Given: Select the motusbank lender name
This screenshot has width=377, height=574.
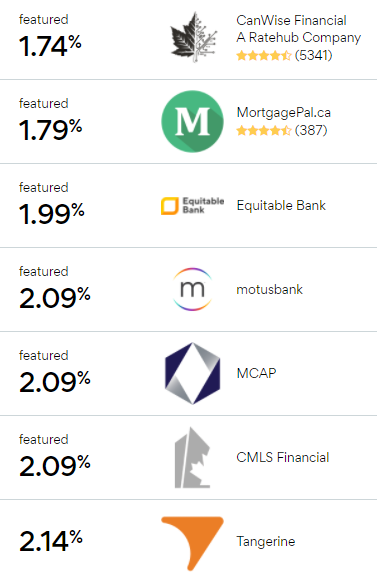Looking at the screenshot, I should coord(269,290).
